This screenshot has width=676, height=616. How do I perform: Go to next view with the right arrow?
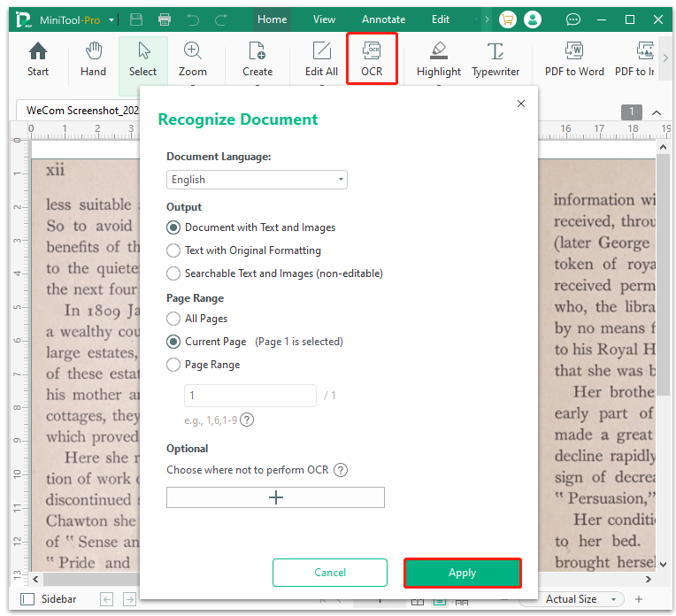pyautogui.click(x=129, y=599)
